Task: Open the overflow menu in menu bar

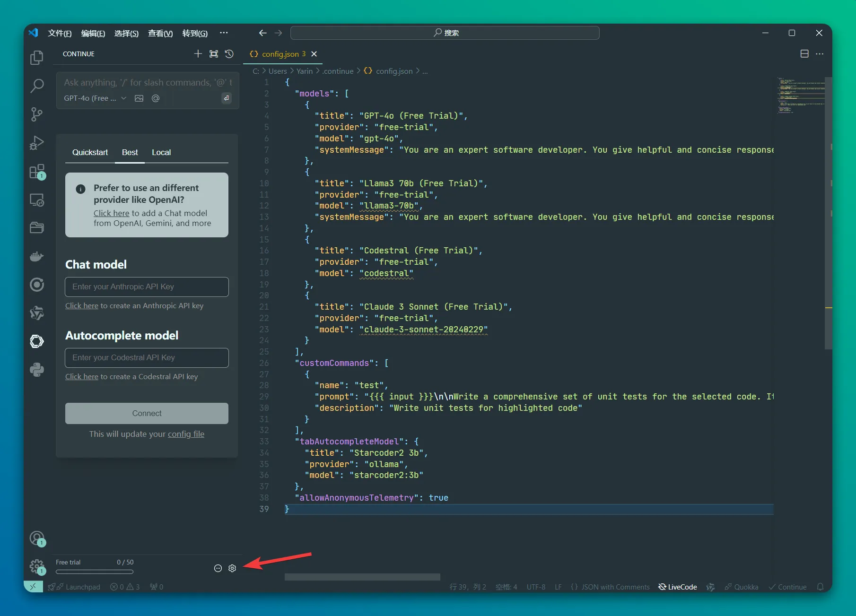Action: click(x=224, y=33)
